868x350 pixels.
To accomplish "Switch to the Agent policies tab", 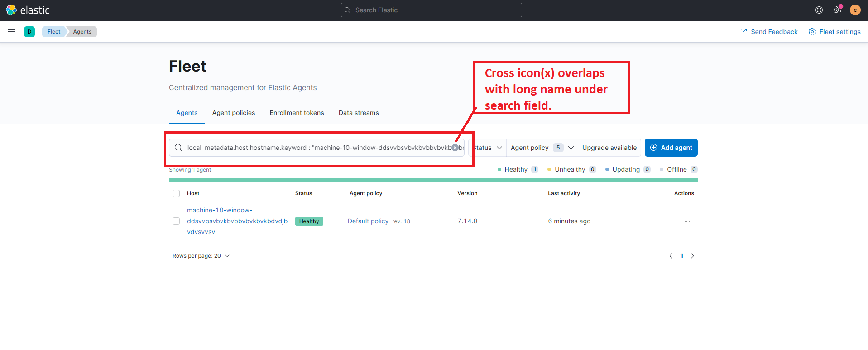I will click(234, 113).
